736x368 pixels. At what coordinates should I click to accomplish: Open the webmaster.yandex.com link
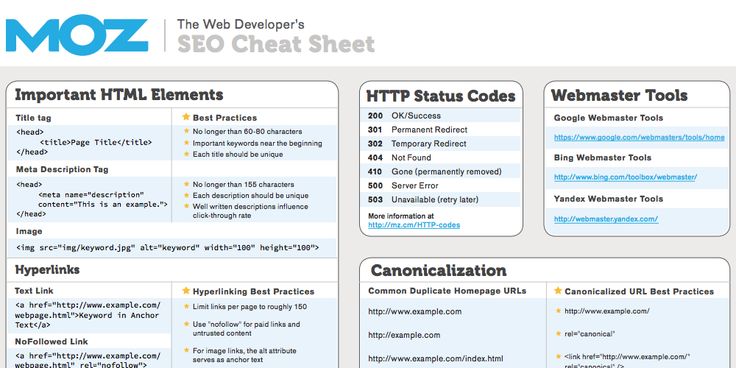(606, 219)
